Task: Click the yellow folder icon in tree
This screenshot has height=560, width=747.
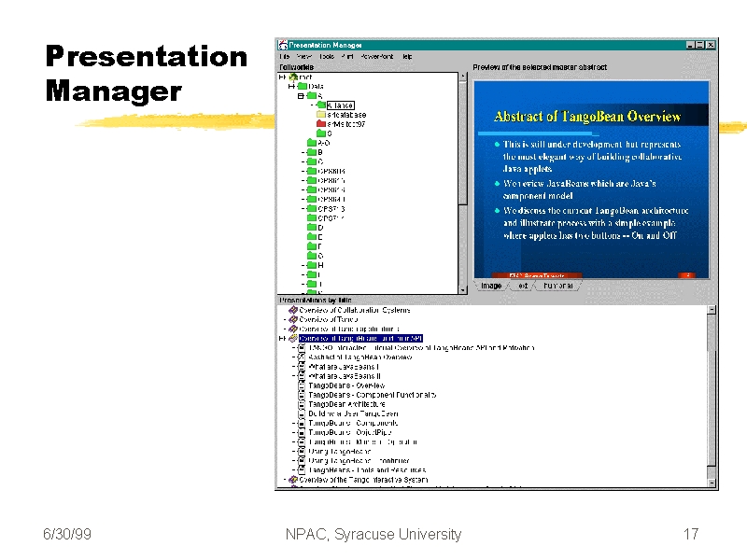Action: [321, 115]
